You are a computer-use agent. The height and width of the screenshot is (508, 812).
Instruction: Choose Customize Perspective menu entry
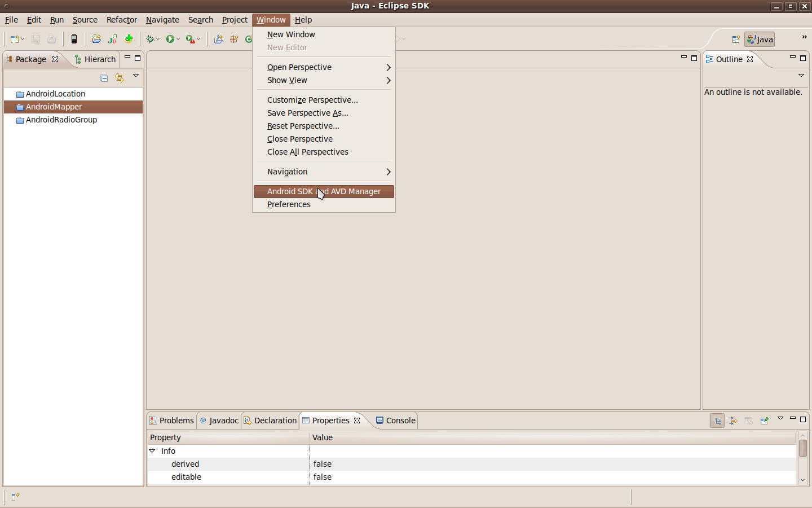pyautogui.click(x=324, y=100)
